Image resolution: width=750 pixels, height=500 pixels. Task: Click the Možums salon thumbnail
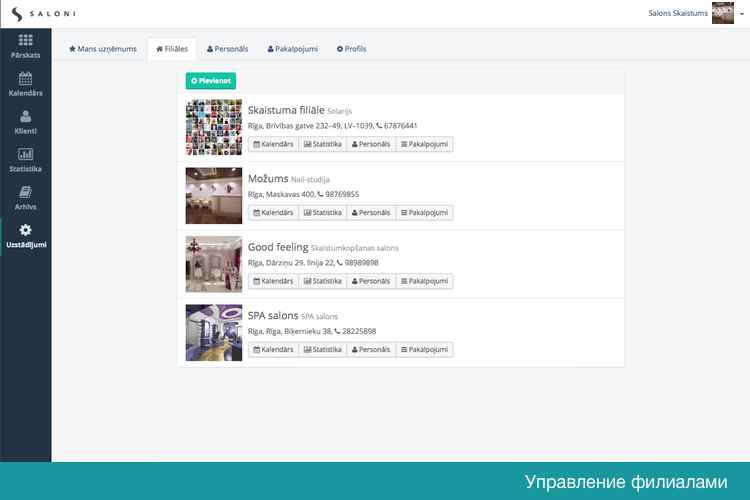[214, 196]
